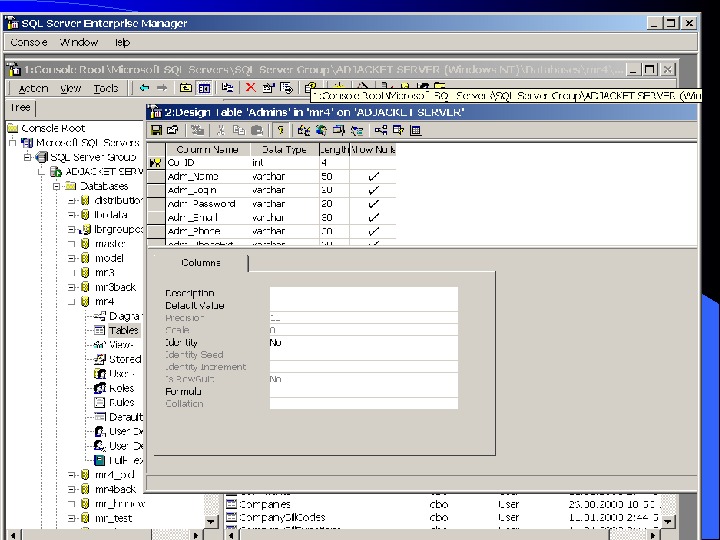Toggle Allow Nulls for Adm_Name row

pyautogui.click(x=374, y=176)
